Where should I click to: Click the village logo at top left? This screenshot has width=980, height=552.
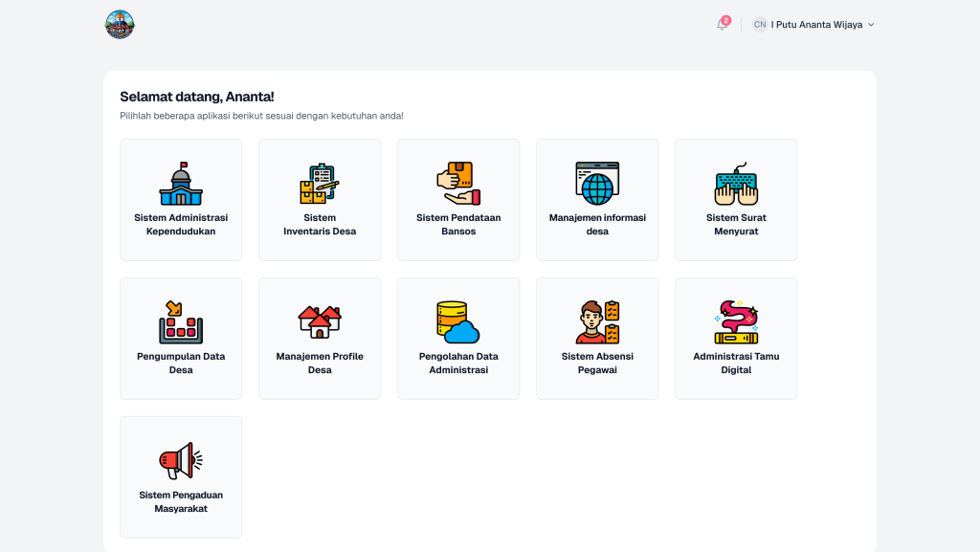(120, 24)
